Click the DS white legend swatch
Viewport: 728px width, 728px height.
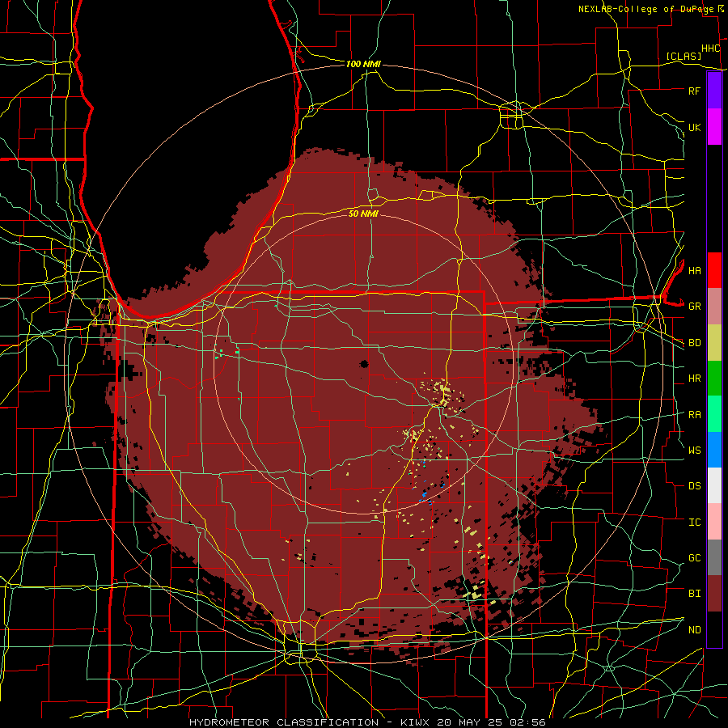point(714,485)
